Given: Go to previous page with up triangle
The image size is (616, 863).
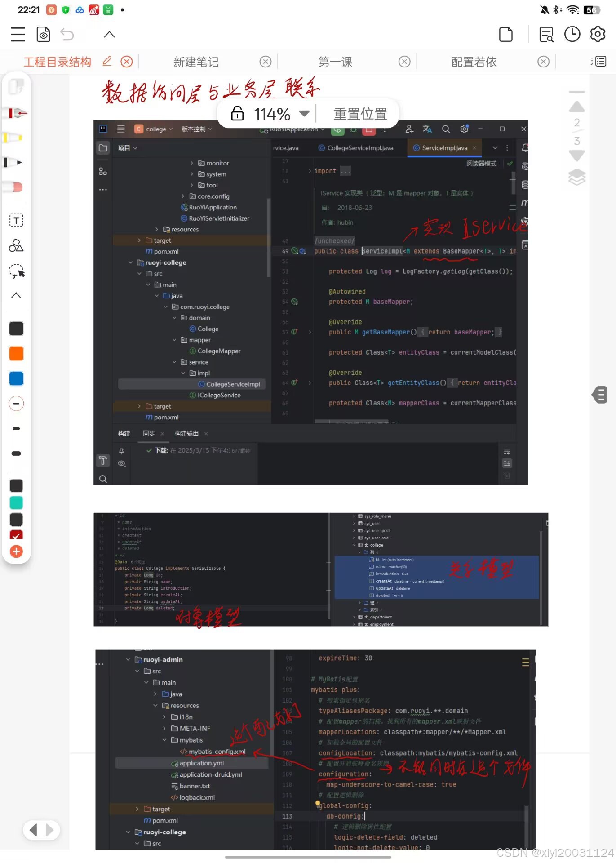Looking at the screenshot, I should (x=577, y=107).
